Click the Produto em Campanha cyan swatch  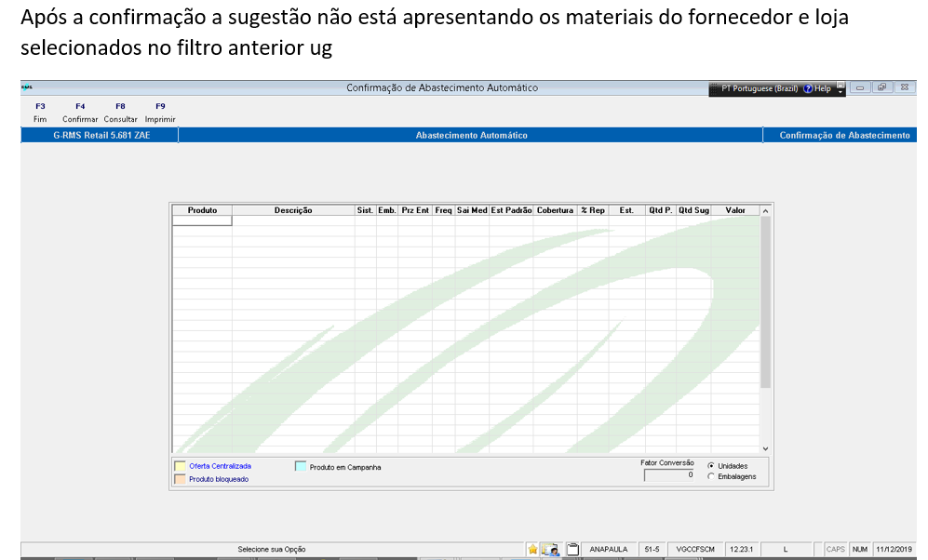coord(301,467)
